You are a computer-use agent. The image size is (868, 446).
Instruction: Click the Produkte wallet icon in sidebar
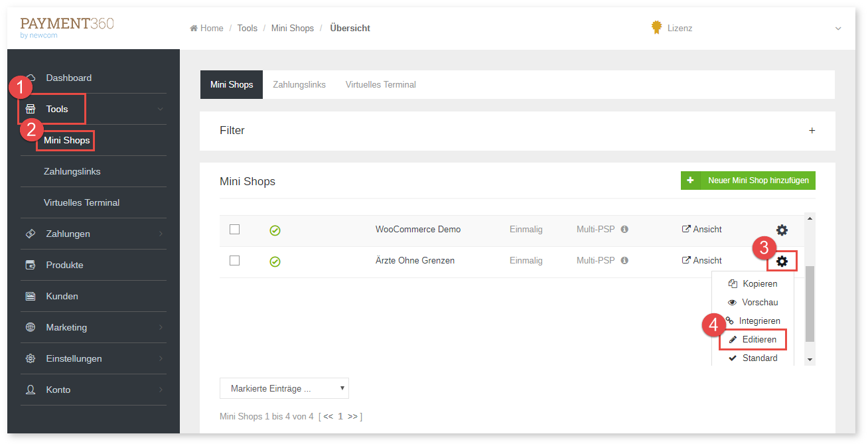31,265
